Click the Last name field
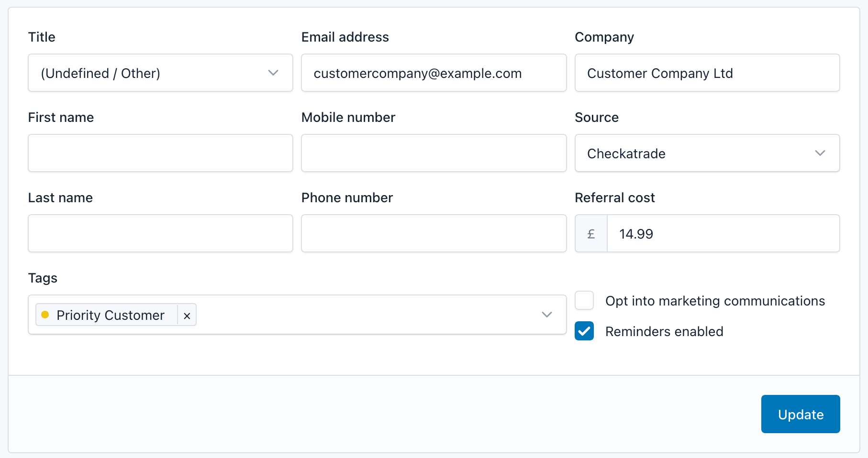This screenshot has height=458, width=868. tap(160, 233)
